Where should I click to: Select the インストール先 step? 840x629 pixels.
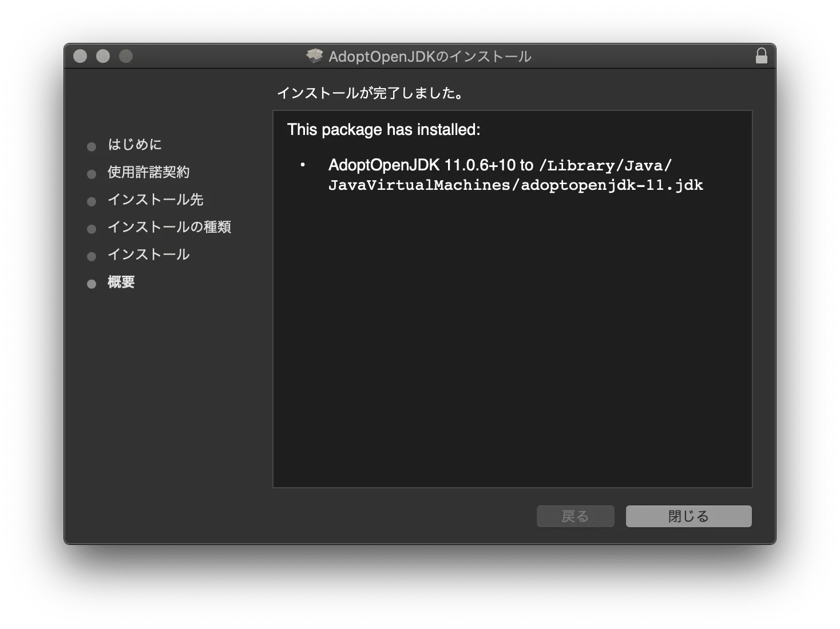tap(155, 200)
